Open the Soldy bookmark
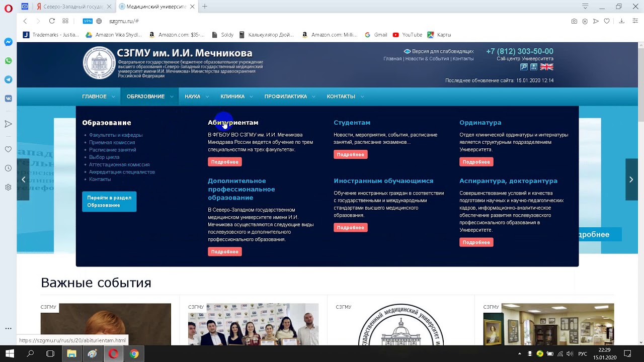This screenshot has height=362, width=644. point(222,35)
